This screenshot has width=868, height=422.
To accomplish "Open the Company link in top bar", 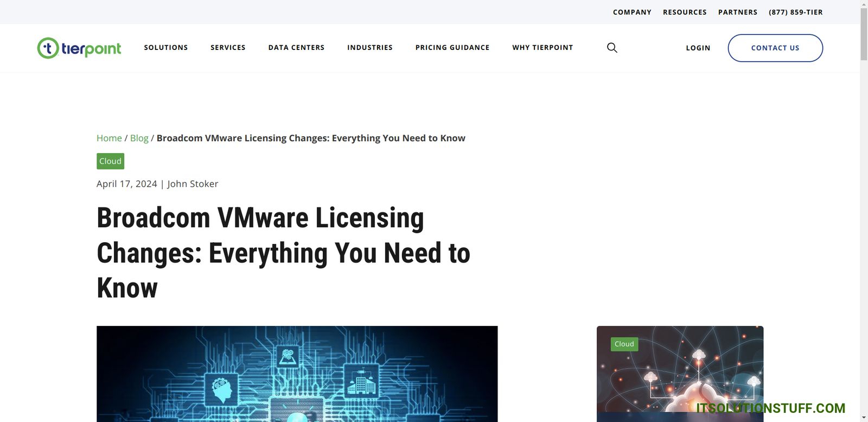I will [x=632, y=12].
